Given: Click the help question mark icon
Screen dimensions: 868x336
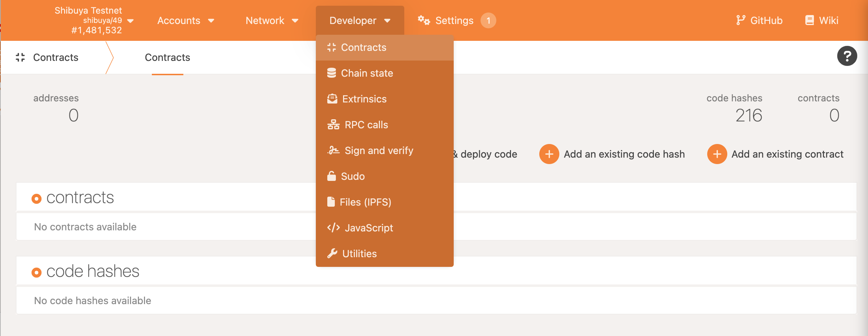Looking at the screenshot, I should pyautogui.click(x=847, y=56).
